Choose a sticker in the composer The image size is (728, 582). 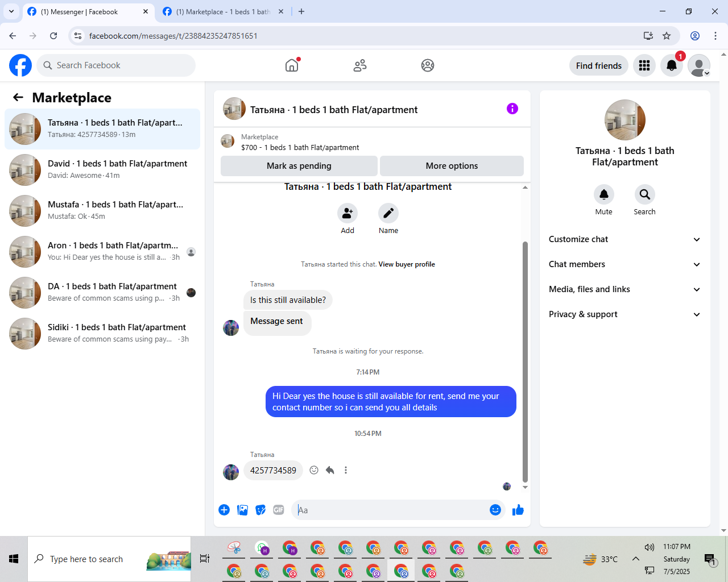260,510
